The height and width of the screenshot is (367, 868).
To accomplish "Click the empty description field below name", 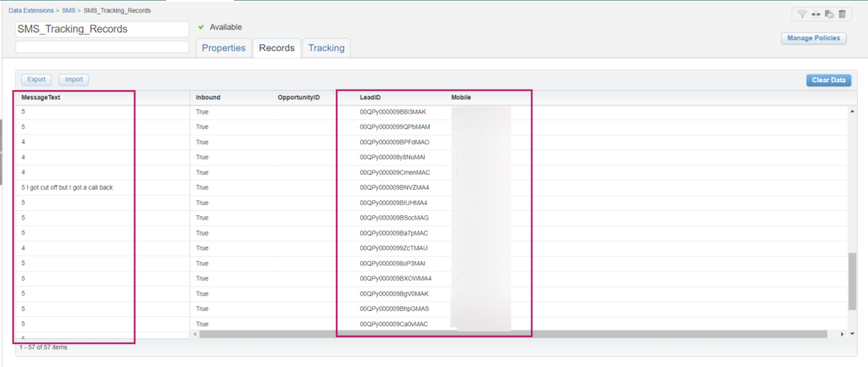I will 103,47.
